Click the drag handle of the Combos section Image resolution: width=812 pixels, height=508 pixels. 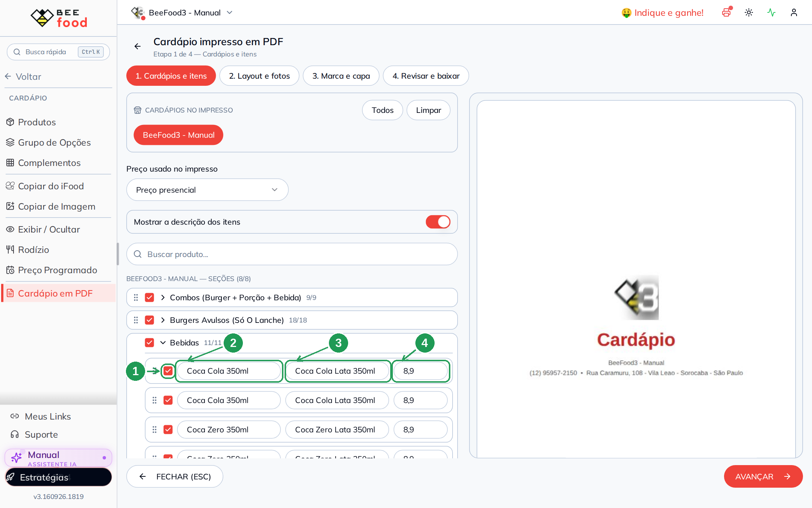(136, 297)
